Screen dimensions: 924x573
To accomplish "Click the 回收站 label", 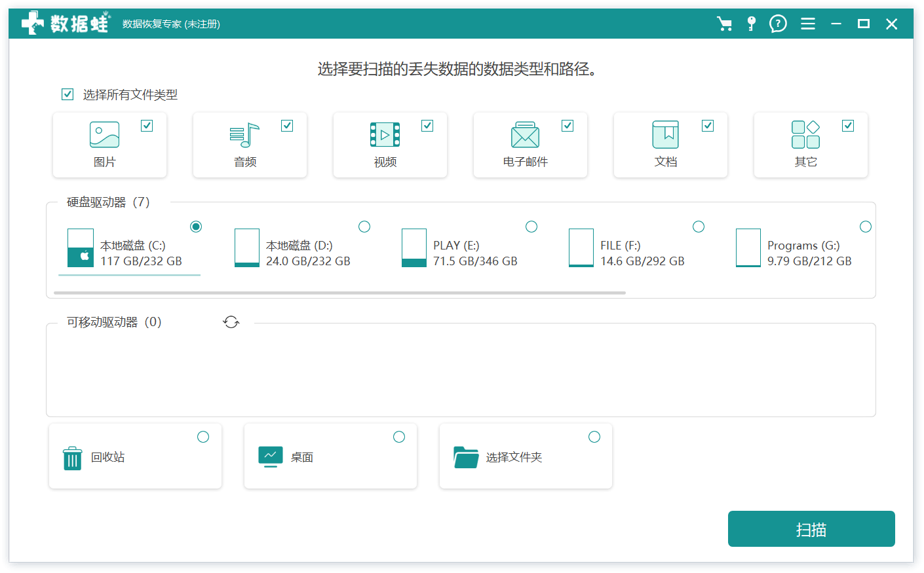I will [108, 457].
